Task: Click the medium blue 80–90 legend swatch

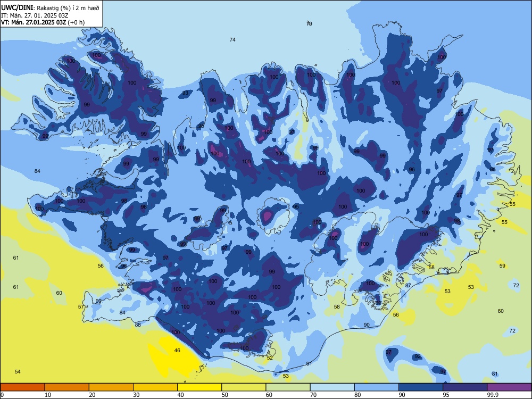Action: pyautogui.click(x=377, y=387)
